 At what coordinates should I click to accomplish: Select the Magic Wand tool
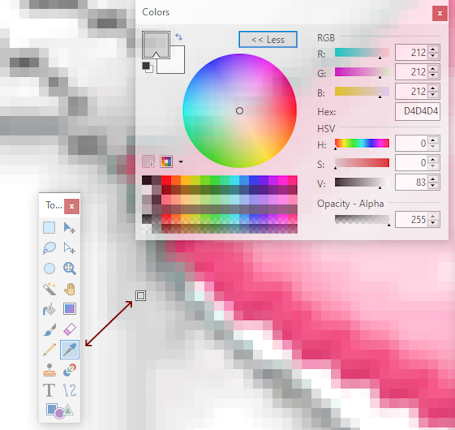tap(49, 289)
